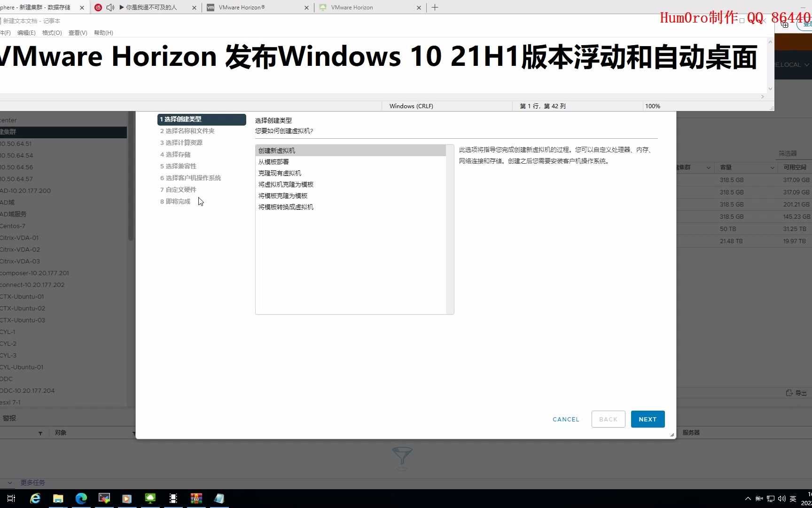Select 将模板转换成虚拟机 option
This screenshot has width=812, height=508.
[351, 207]
